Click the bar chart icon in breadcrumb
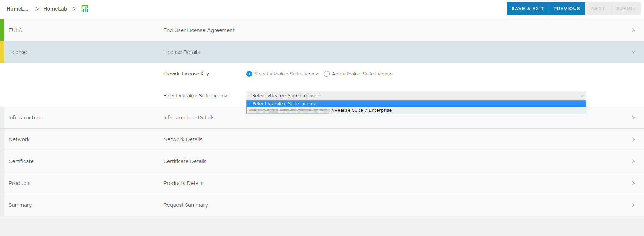 85,9
